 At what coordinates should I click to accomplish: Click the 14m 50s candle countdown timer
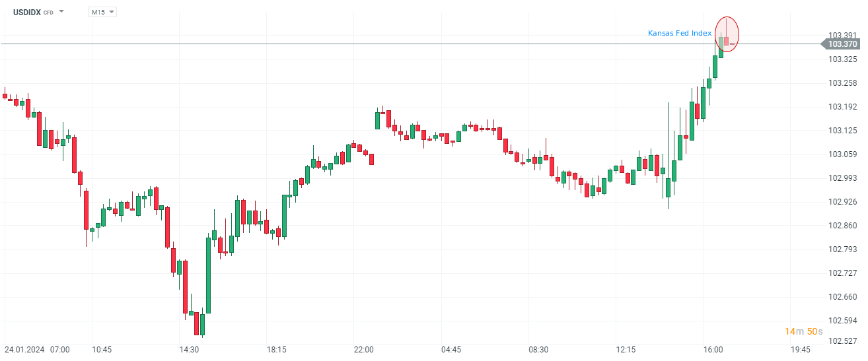click(803, 331)
